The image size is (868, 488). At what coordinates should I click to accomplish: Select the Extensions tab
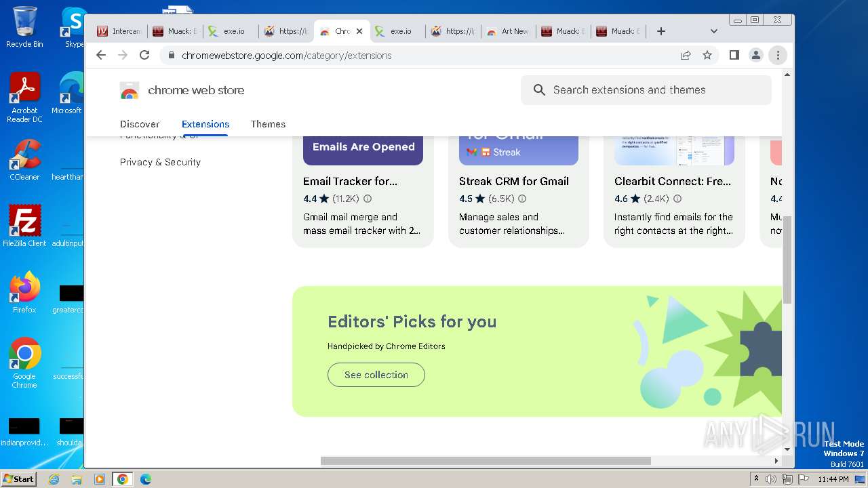coord(205,124)
